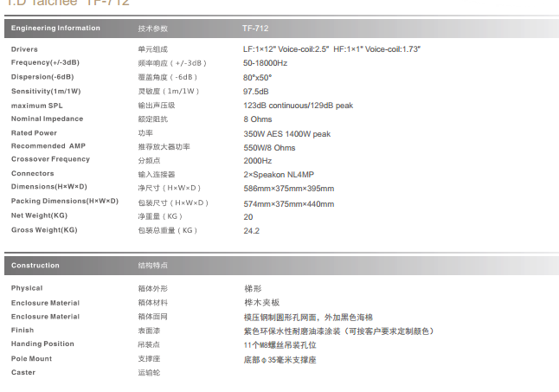Click 'Enclosure Material' label beside 箱体面网
This screenshot has width=559, height=392.
point(45,317)
